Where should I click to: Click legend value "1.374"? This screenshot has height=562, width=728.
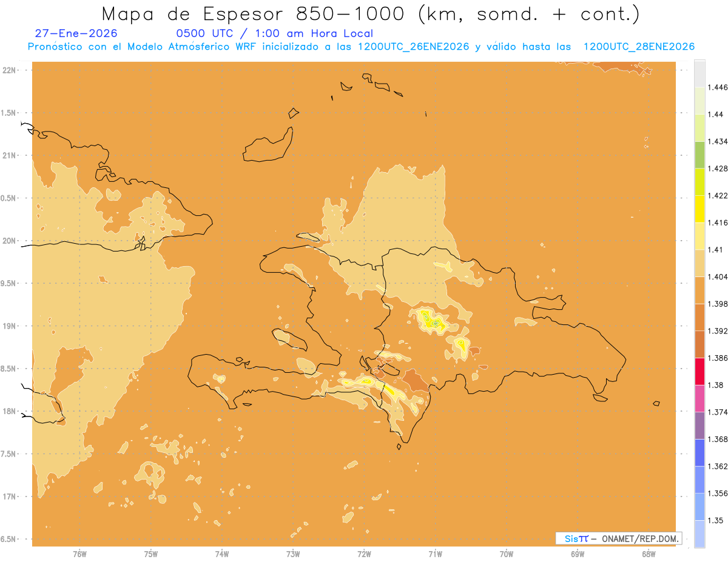pos(718,412)
